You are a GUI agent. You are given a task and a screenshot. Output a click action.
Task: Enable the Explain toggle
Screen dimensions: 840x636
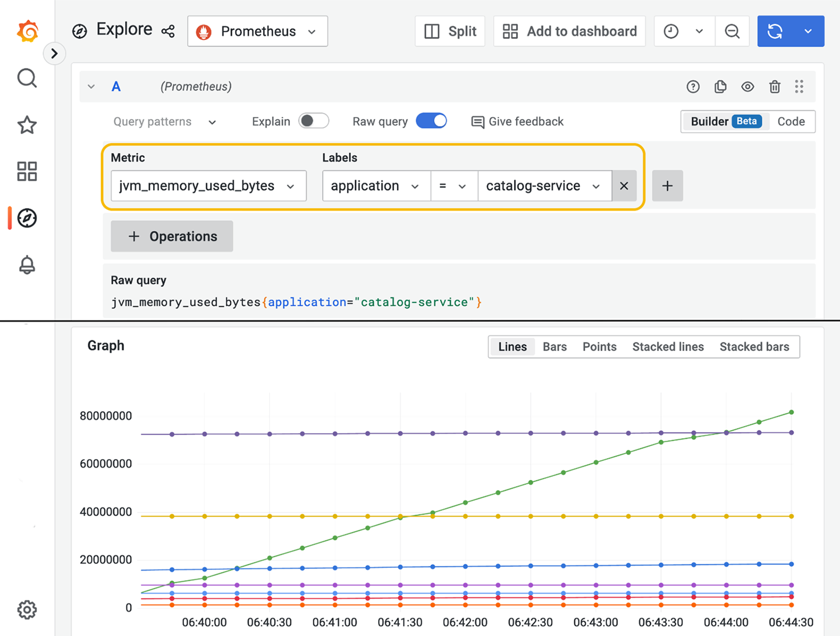tap(314, 121)
